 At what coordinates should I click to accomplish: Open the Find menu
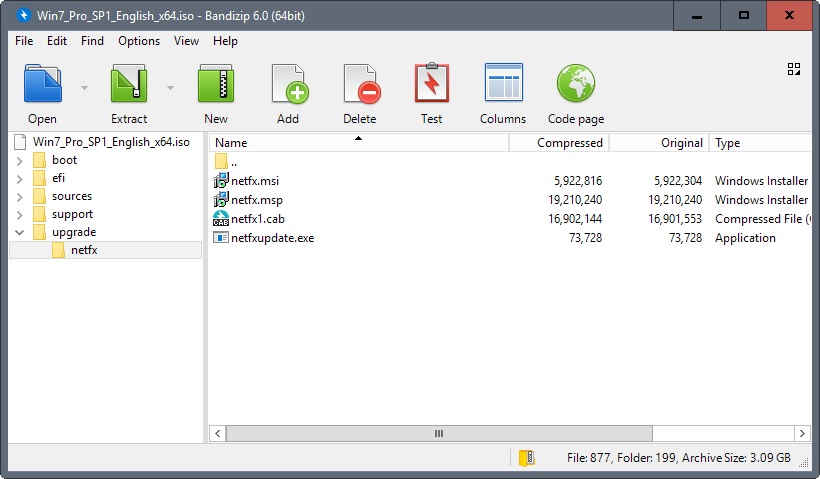point(92,41)
